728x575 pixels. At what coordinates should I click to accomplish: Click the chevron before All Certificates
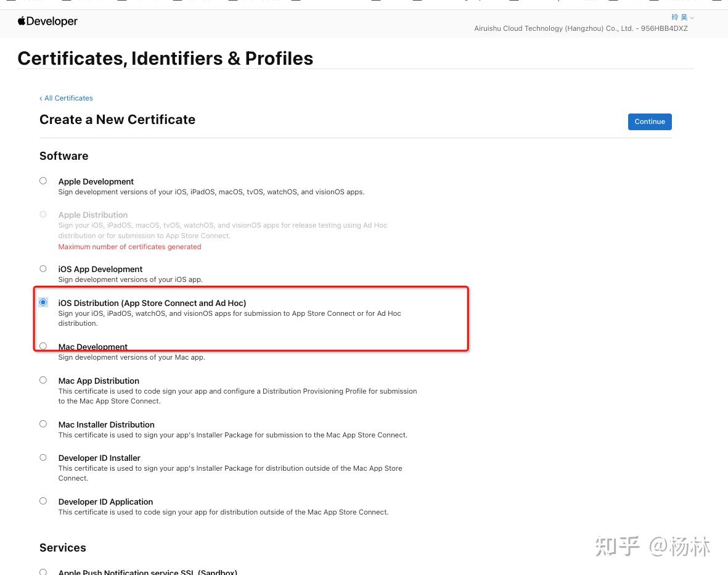tap(41, 98)
